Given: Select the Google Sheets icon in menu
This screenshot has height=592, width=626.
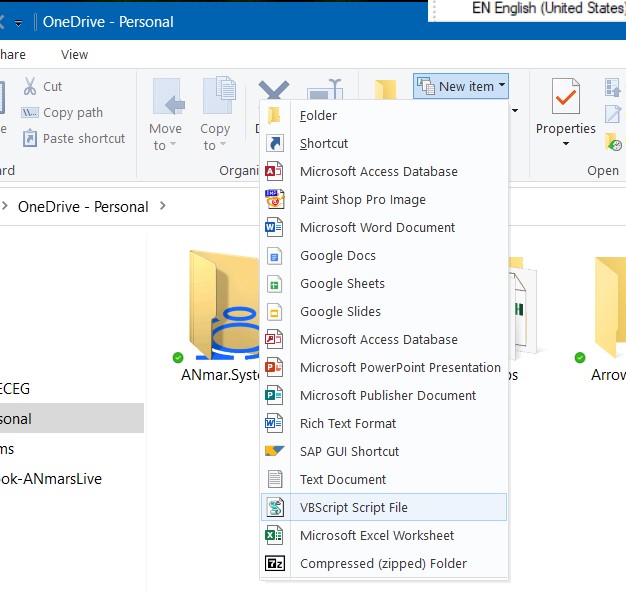Looking at the screenshot, I should (274, 284).
